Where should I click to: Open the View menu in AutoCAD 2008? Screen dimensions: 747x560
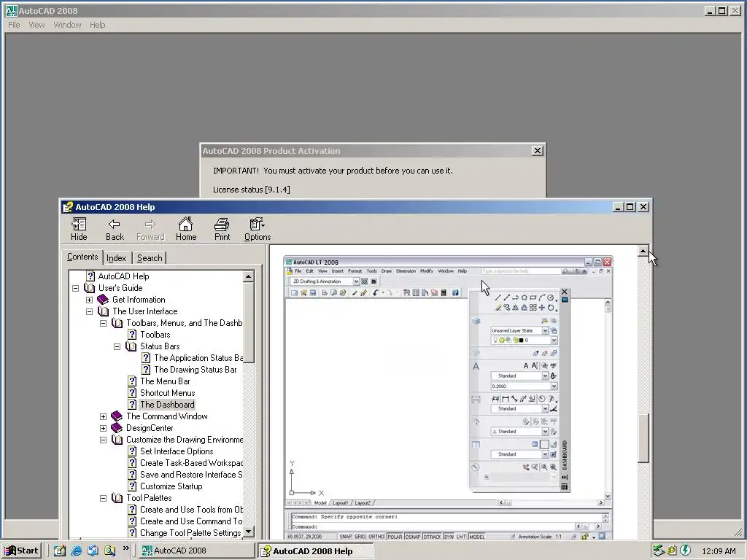[x=36, y=25]
